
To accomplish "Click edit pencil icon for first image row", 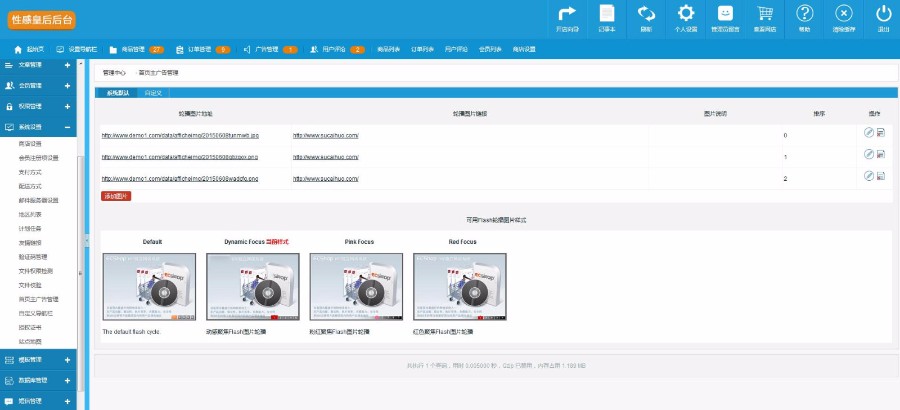I will click(868, 133).
